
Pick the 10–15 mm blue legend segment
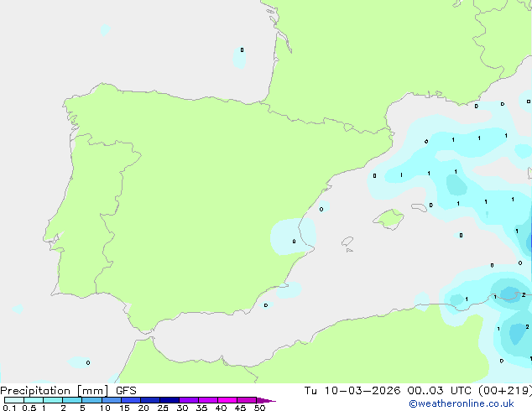pyautogui.click(x=112, y=400)
